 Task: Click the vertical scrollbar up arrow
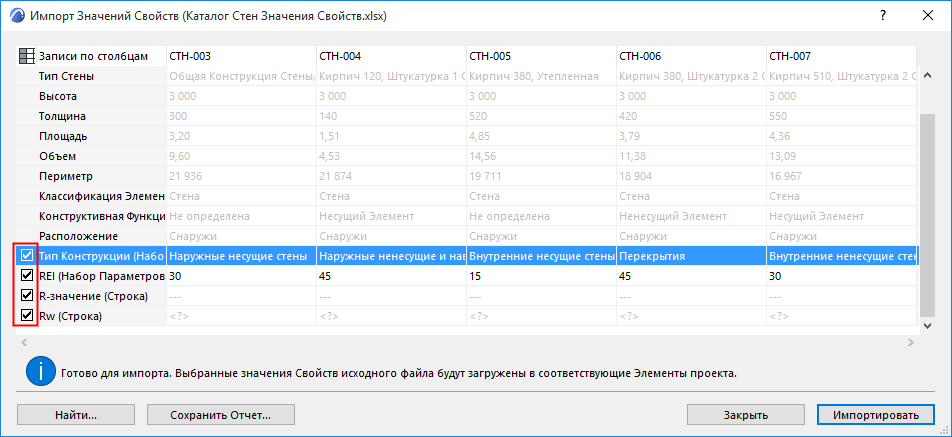click(x=927, y=76)
